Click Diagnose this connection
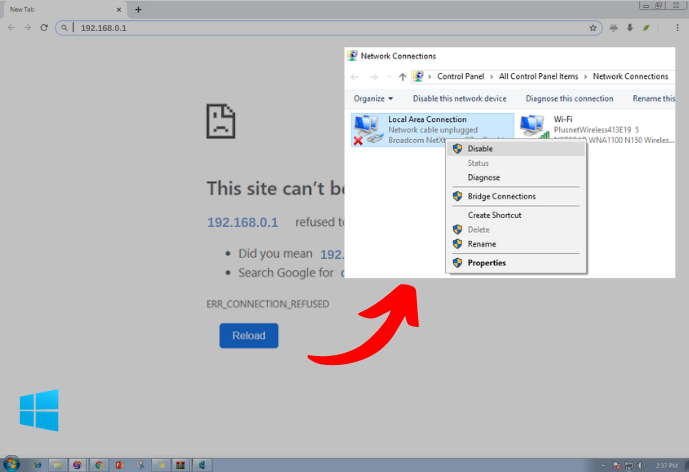Image resolution: width=689 pixels, height=472 pixels. pyautogui.click(x=569, y=98)
